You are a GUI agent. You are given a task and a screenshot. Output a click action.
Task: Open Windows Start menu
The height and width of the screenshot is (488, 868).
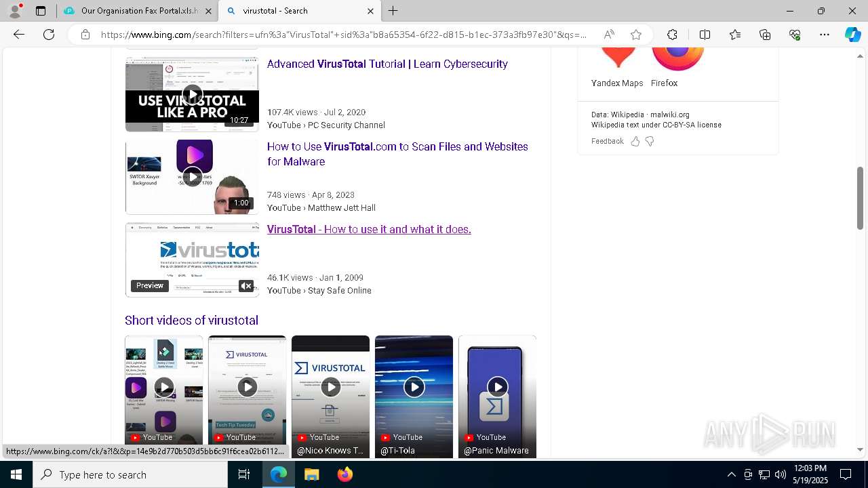(16, 474)
